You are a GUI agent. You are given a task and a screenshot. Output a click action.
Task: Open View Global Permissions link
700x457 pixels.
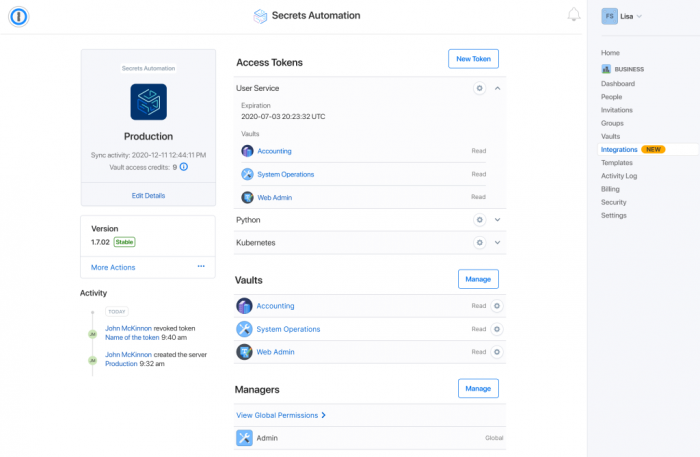(281, 414)
